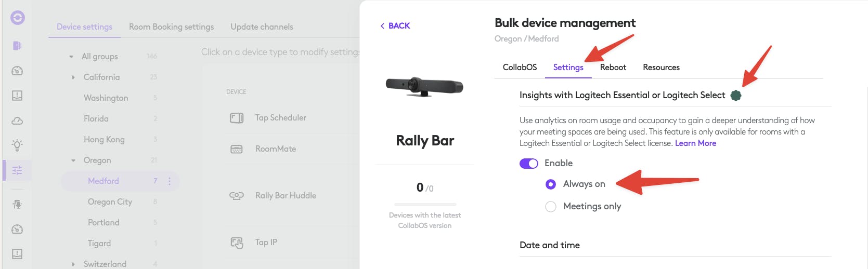This screenshot has height=269, width=868.
Task: Open the Medford group three-dot menu
Action: [x=170, y=181]
